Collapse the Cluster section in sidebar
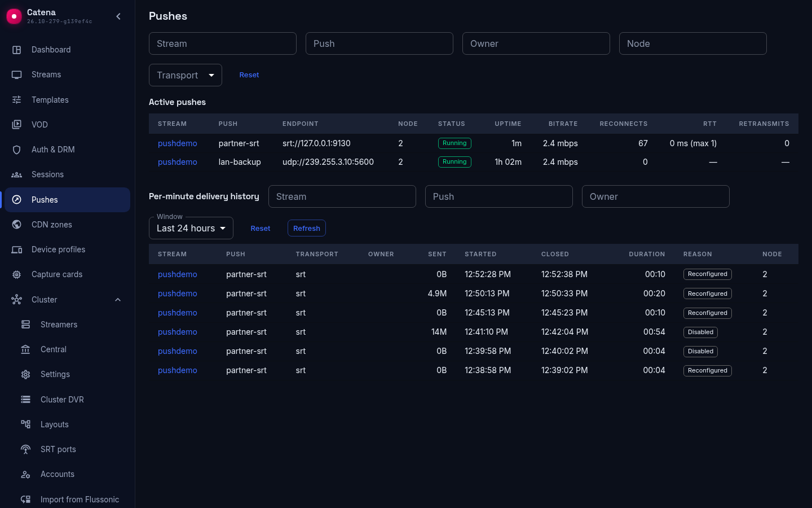 pyautogui.click(x=118, y=300)
